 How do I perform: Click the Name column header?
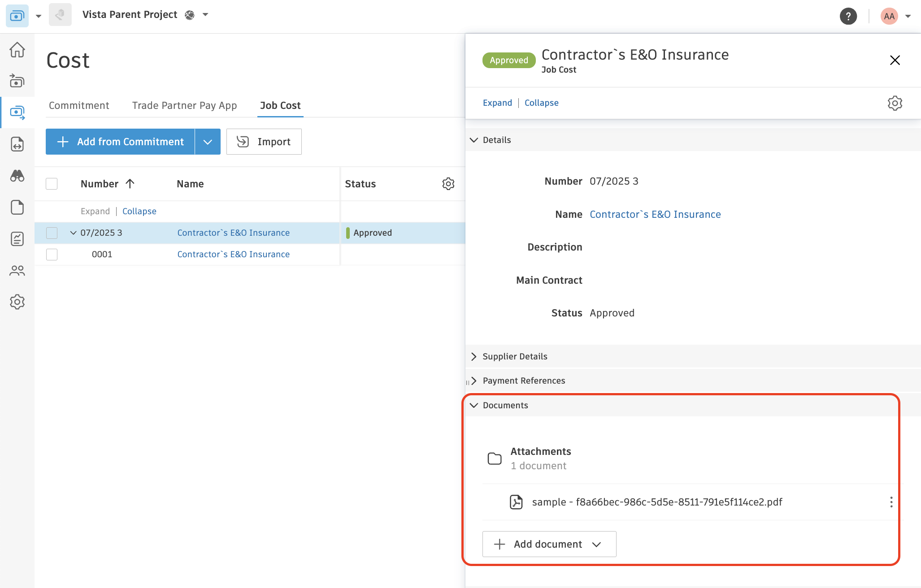click(190, 184)
